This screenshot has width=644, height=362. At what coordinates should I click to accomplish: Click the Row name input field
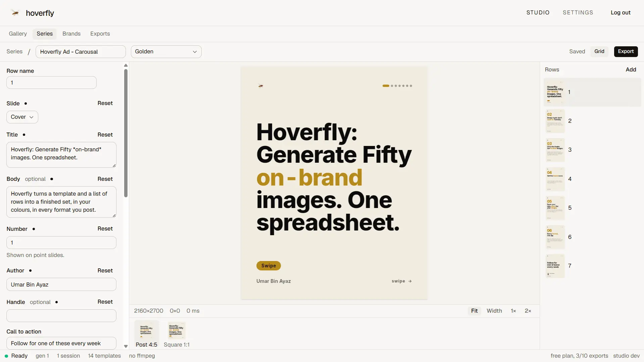pos(51,83)
